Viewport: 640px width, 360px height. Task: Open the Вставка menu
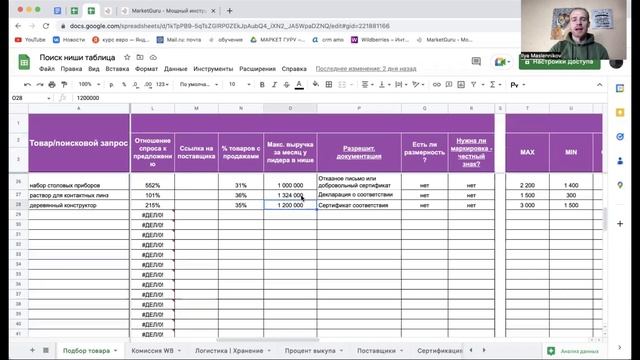(x=117, y=69)
